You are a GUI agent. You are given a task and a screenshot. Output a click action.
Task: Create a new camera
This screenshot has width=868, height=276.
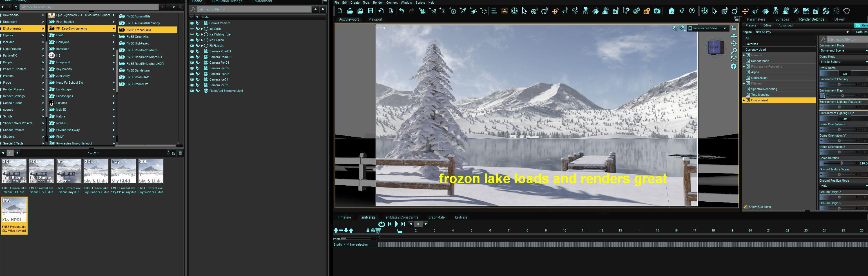[422, 11]
